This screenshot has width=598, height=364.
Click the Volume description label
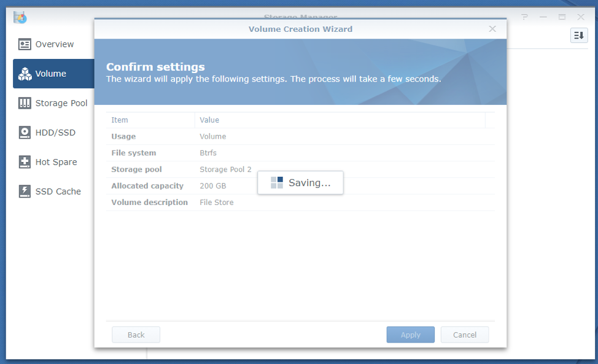tap(150, 203)
